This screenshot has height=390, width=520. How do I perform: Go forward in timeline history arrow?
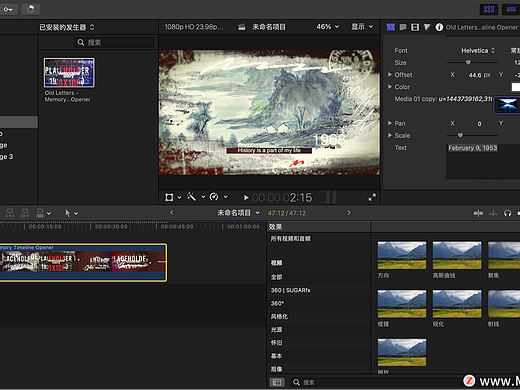tap(349, 213)
